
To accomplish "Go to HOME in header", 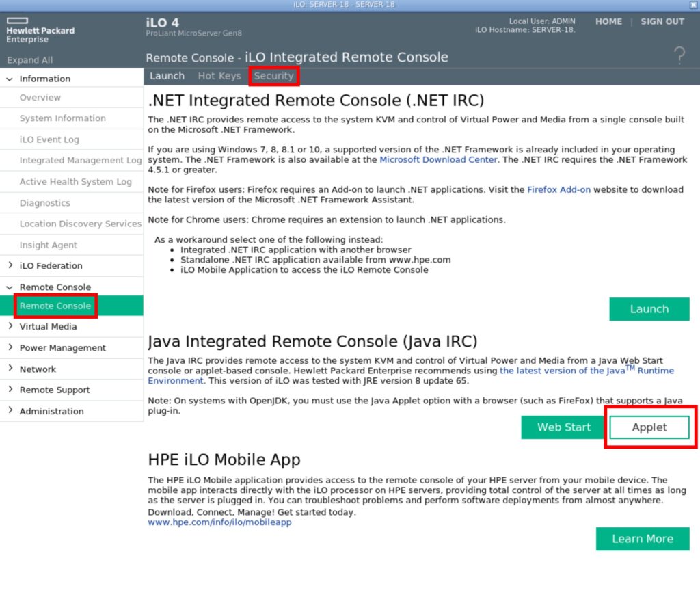I will pos(608,21).
